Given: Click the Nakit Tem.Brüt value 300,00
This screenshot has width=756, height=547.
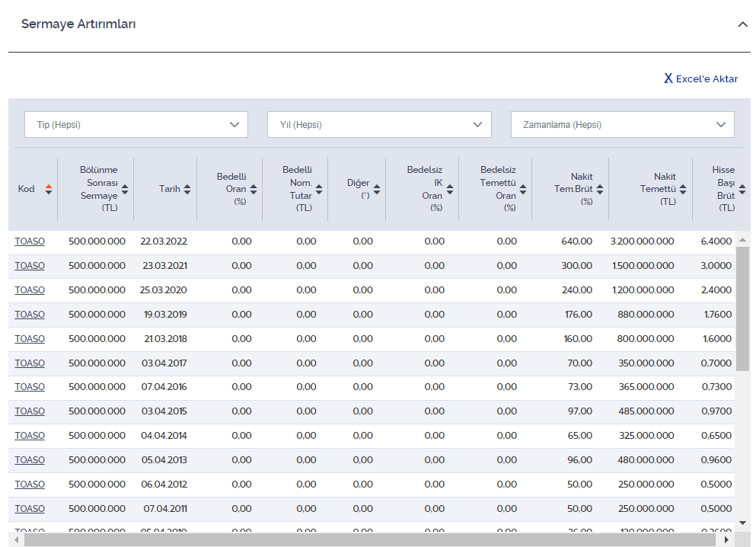Looking at the screenshot, I should tap(576, 266).
